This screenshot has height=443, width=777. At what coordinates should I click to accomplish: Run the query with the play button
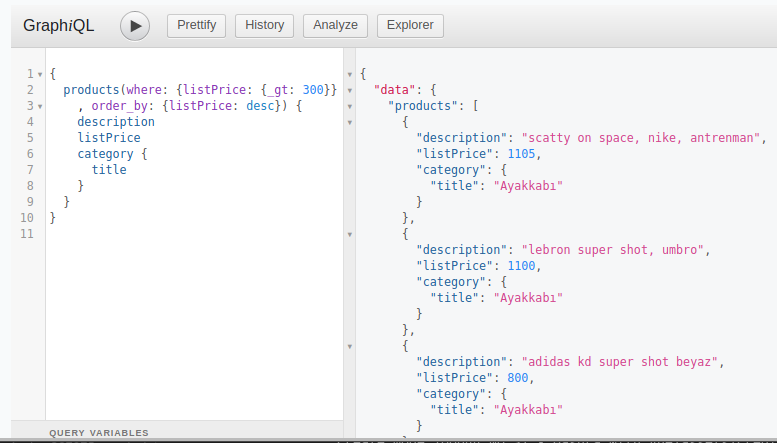point(135,25)
